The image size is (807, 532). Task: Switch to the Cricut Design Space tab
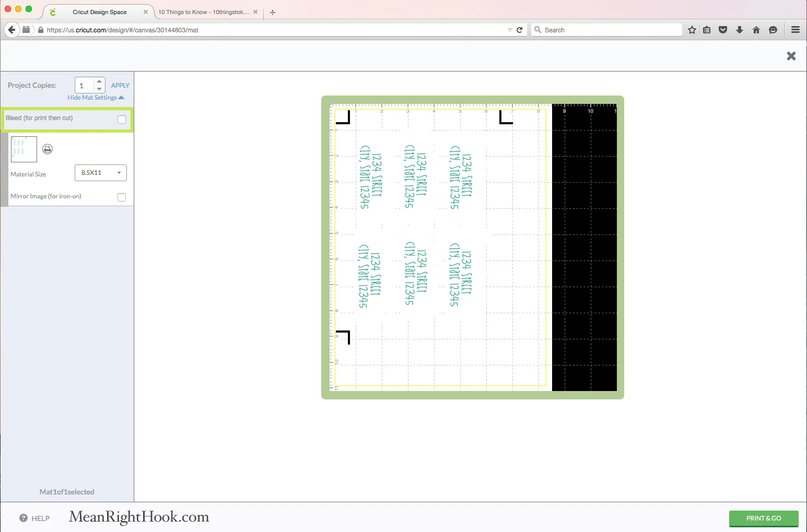click(99, 12)
